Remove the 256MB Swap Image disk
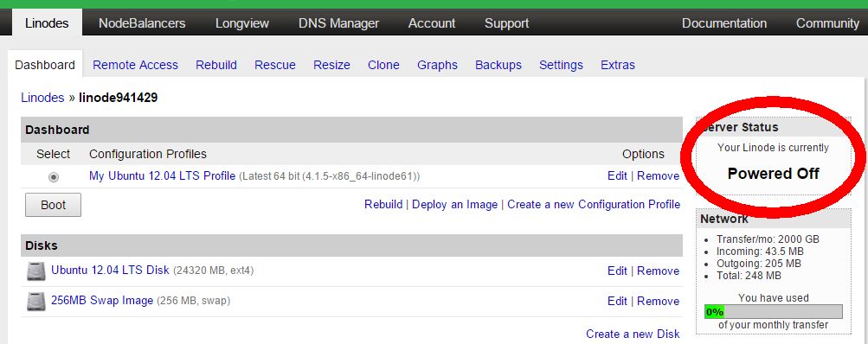Viewport: 868px width, 344px height. 659,301
